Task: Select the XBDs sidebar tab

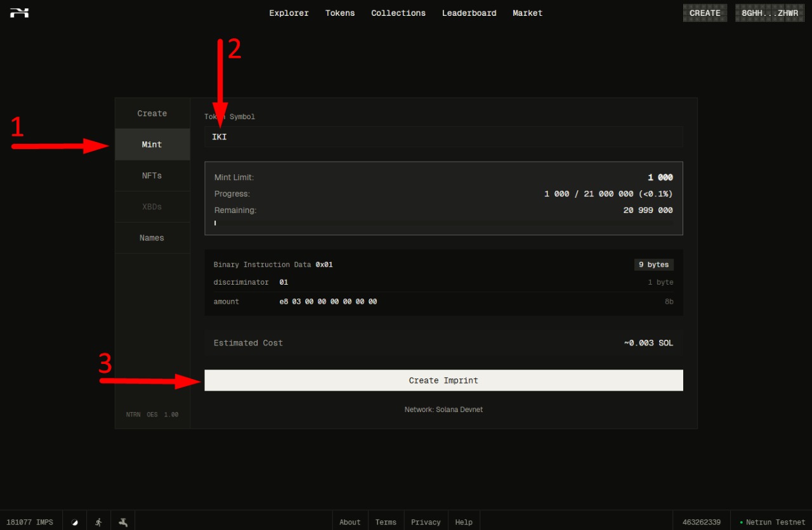Action: (152, 207)
